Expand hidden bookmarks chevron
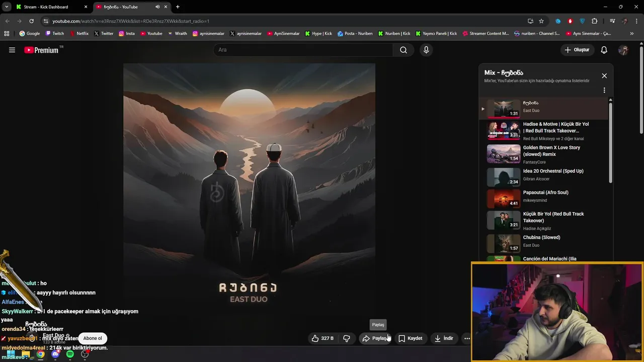 click(632, 34)
